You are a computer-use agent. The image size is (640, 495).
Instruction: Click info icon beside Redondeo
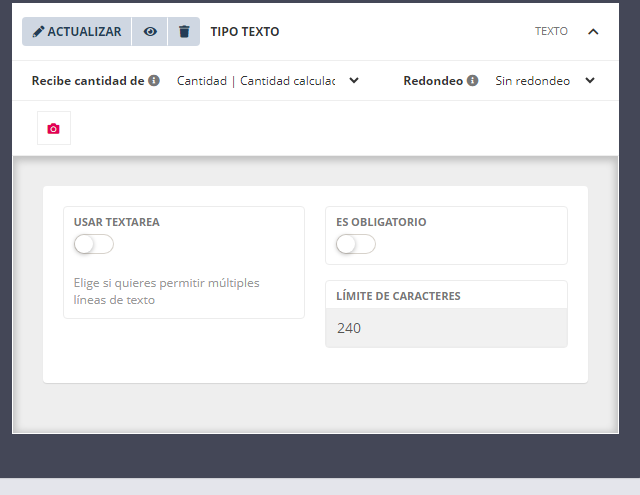point(472,81)
